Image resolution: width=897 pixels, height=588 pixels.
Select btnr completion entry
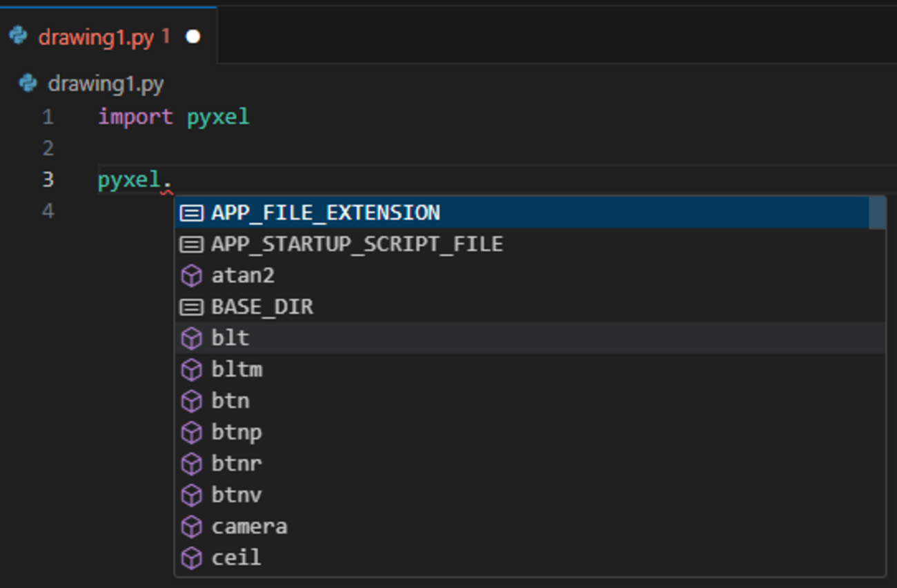[x=237, y=464]
